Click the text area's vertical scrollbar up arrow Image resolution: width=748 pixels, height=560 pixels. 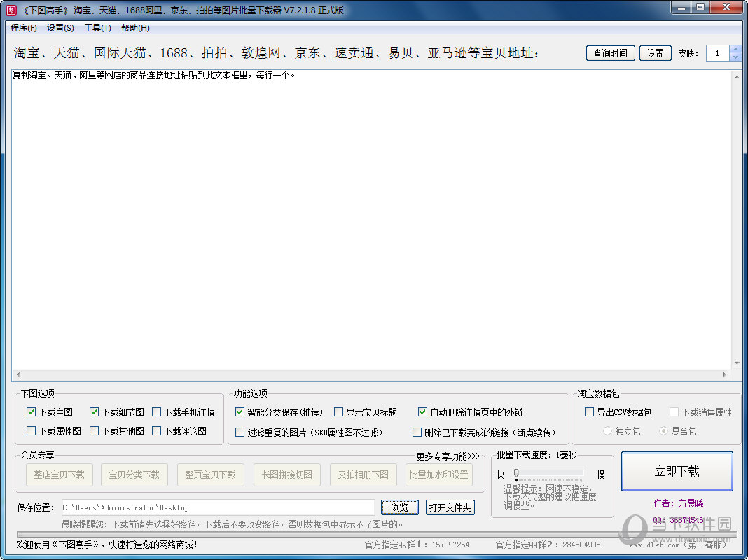click(x=737, y=77)
